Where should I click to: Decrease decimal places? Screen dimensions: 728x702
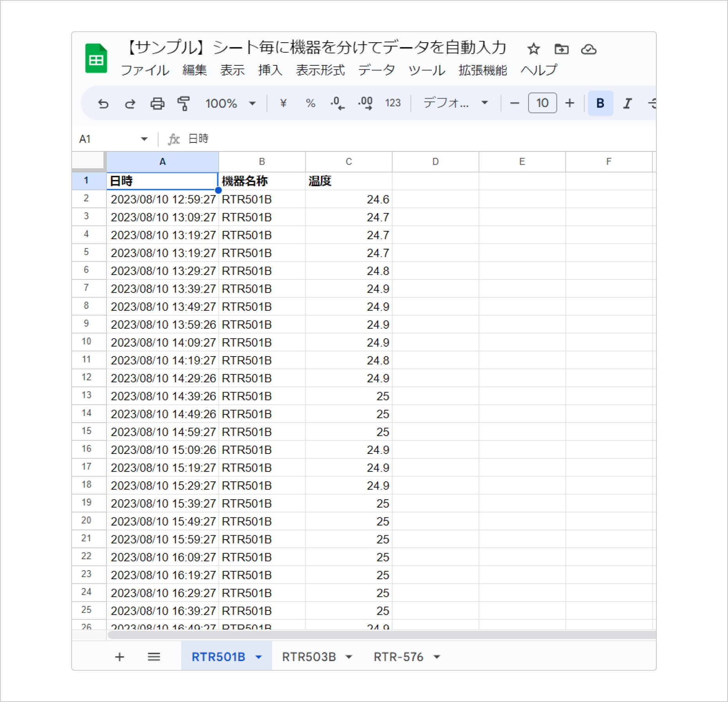click(337, 103)
